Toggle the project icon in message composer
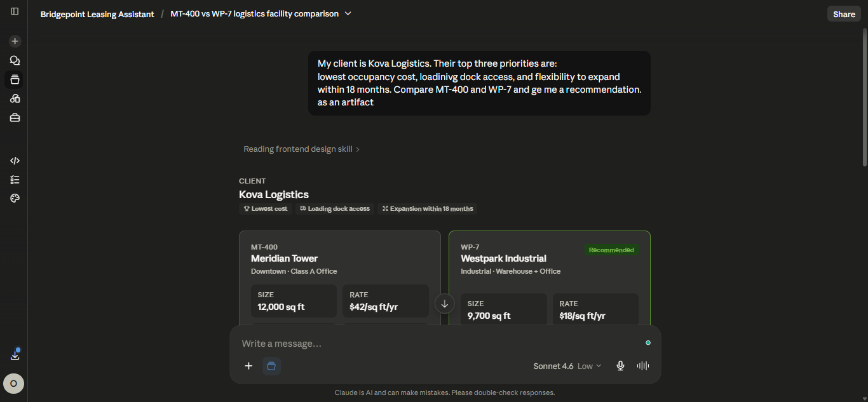Screen dimensions: 868x402 [x=271, y=366]
